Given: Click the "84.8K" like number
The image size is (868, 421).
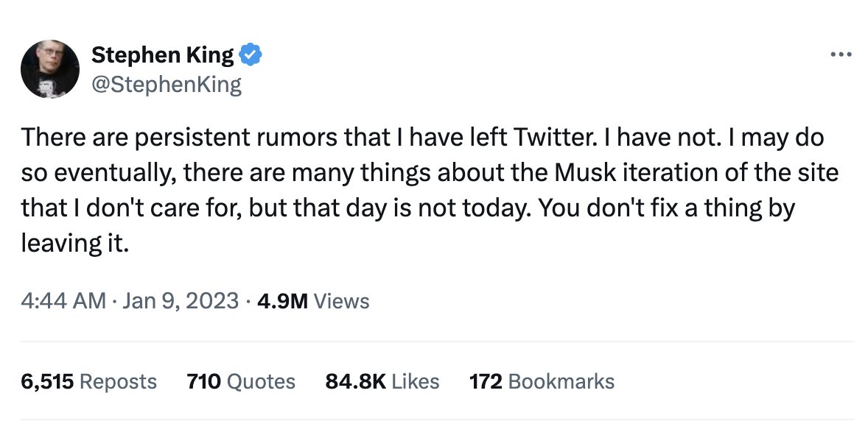Looking at the screenshot, I should tap(355, 381).
